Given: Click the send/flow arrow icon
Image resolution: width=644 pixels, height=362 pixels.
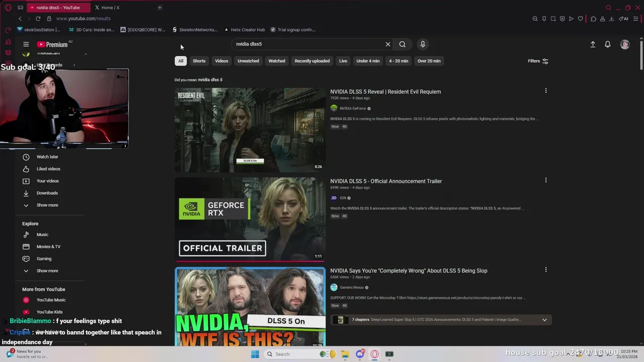Looking at the screenshot, I should 571,19.
